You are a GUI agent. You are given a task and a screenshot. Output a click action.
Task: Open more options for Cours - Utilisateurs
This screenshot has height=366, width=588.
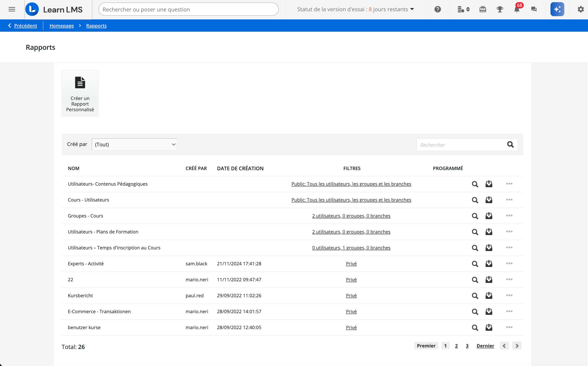[x=509, y=200]
